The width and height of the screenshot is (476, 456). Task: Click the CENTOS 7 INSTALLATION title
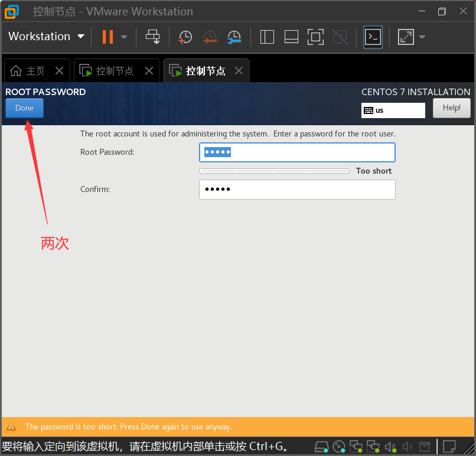coord(416,92)
